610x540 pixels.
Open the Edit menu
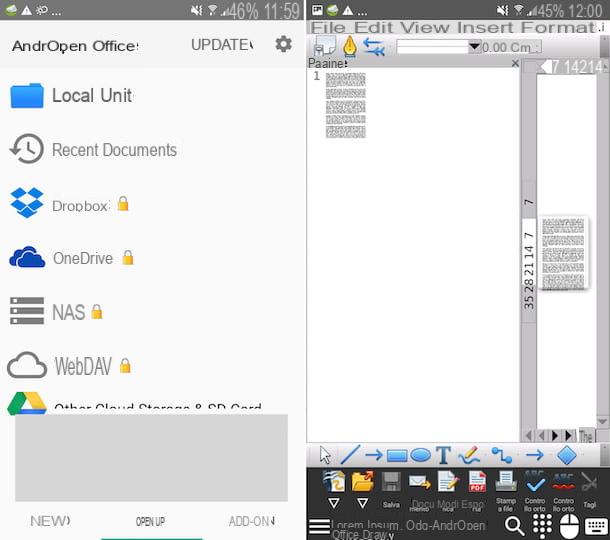[373, 28]
